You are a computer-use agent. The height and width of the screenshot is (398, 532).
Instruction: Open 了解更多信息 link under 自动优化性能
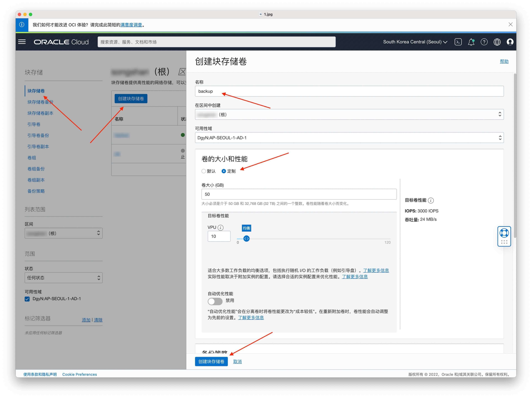point(251,318)
